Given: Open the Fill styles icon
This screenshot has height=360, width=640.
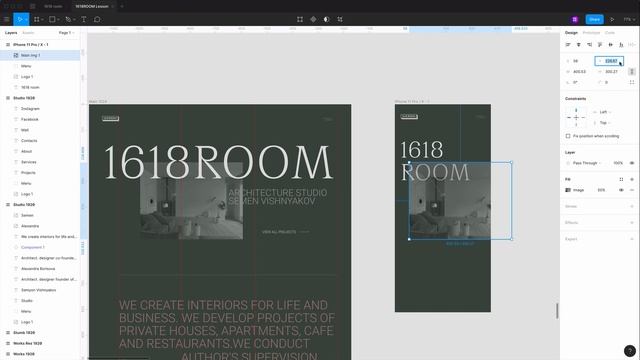Looking at the screenshot, I should pos(621,179).
